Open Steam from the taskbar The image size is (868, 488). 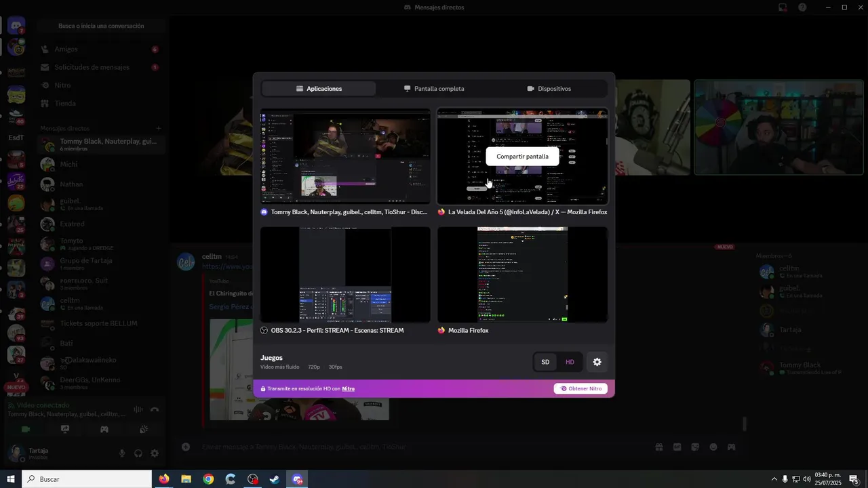click(x=275, y=479)
